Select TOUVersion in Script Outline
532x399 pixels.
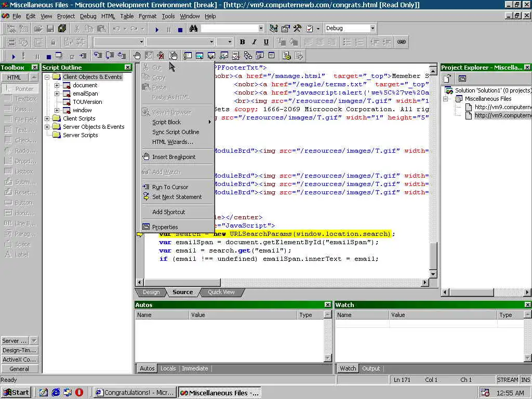(87, 102)
